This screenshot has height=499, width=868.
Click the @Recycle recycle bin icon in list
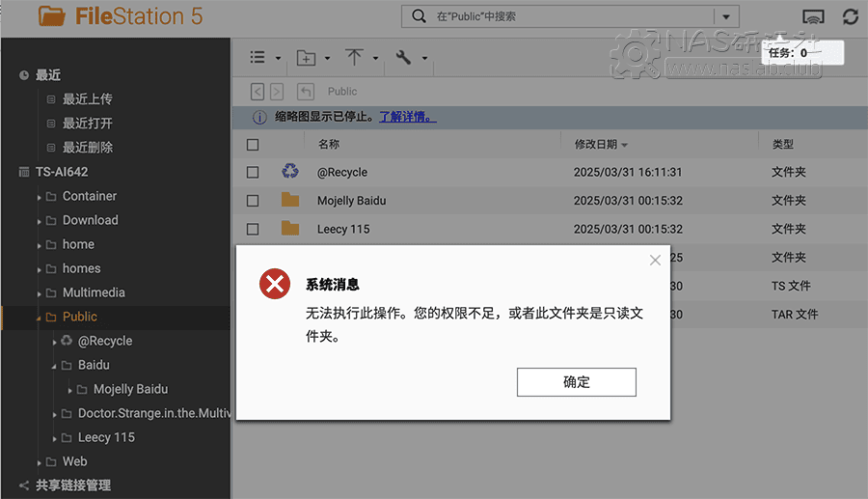(x=290, y=171)
